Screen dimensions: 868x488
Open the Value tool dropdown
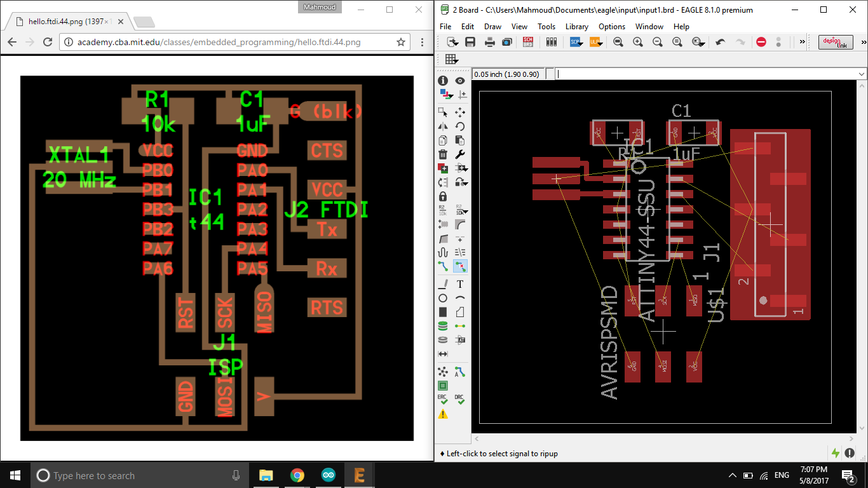click(x=461, y=210)
